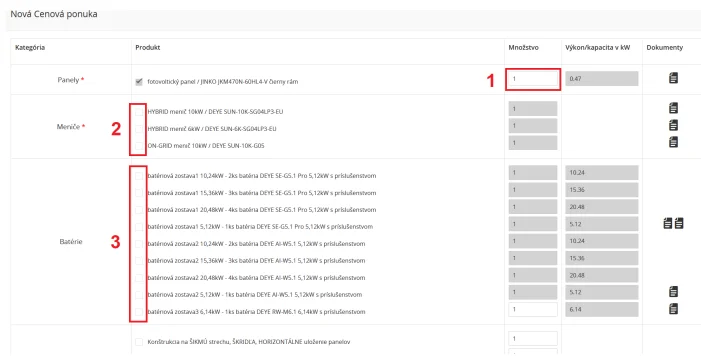Open document for HYBRID menič 6kW
Viewport: 701px width, 361px height.
673,125
